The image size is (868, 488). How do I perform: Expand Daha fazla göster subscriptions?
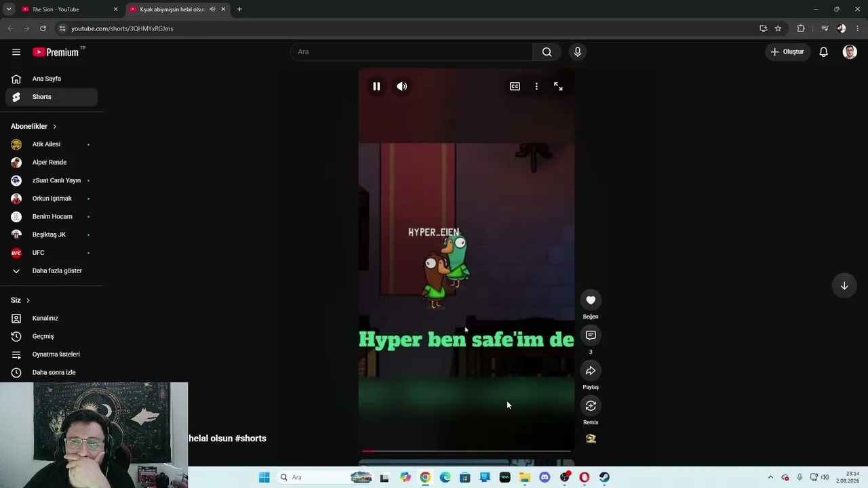(52, 271)
